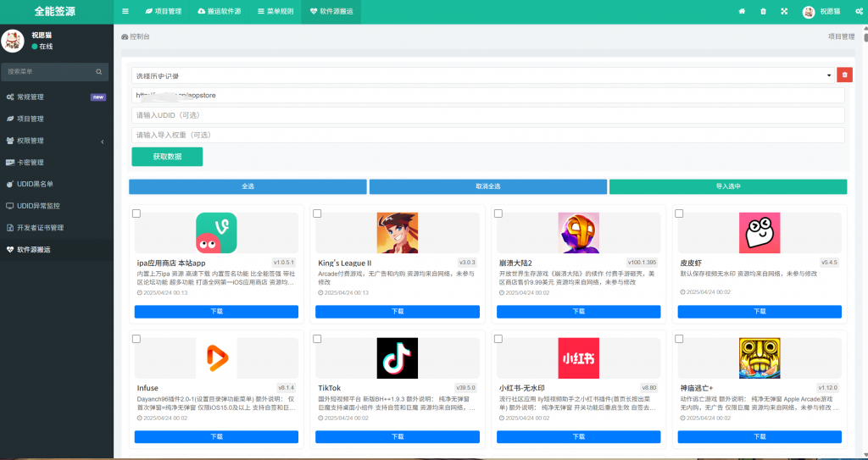
Task: Tick the checkbox for TikTok
Action: click(x=317, y=339)
